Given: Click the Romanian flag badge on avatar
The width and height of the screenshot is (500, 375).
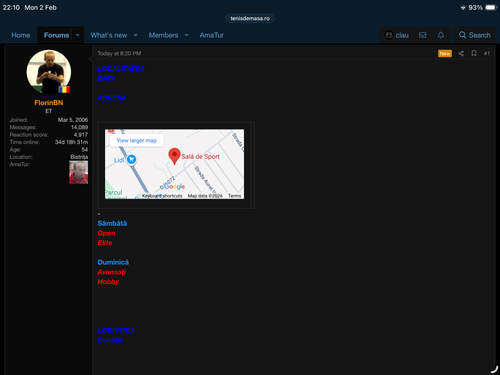Looking at the screenshot, I should pyautogui.click(x=64, y=89).
